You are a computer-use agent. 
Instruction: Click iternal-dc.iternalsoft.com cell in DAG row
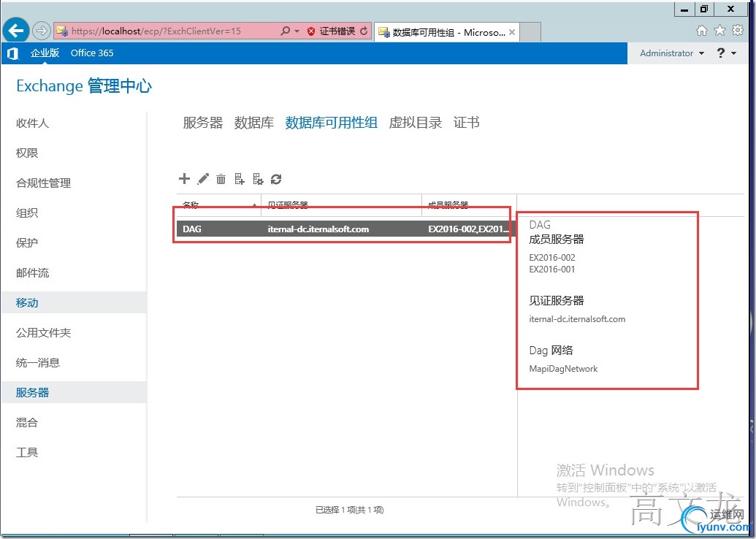tap(318, 229)
